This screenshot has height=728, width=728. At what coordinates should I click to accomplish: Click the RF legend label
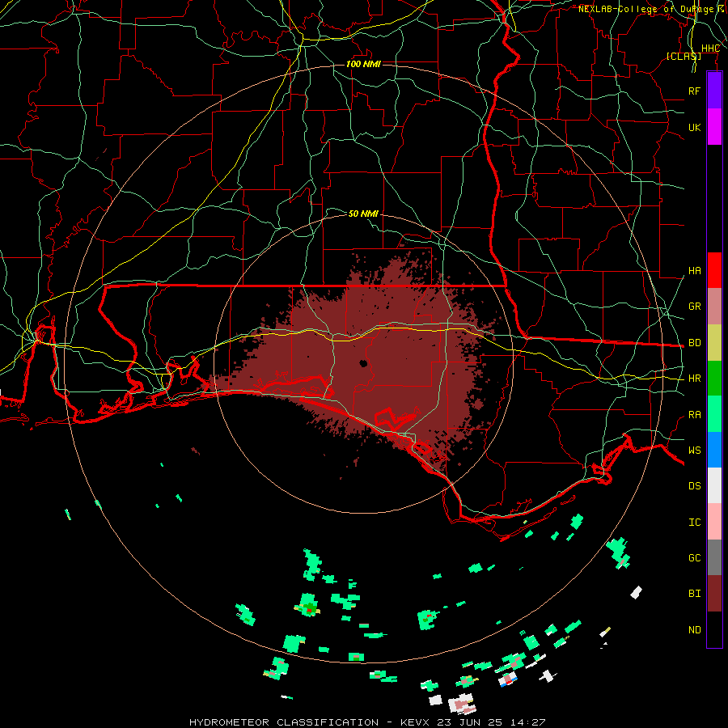(x=694, y=91)
